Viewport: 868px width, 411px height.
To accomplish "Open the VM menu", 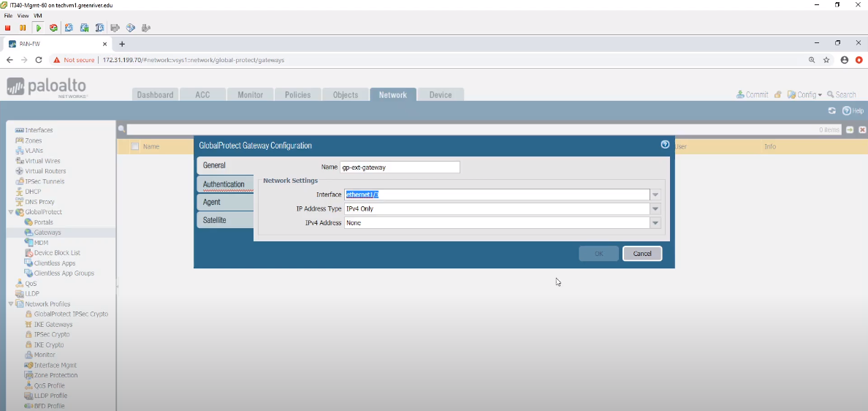I will coord(38,15).
